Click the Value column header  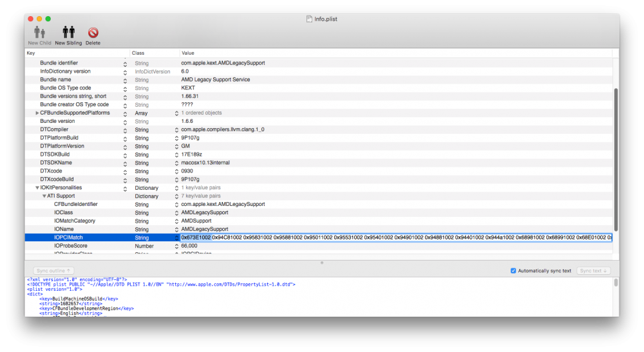click(395, 53)
